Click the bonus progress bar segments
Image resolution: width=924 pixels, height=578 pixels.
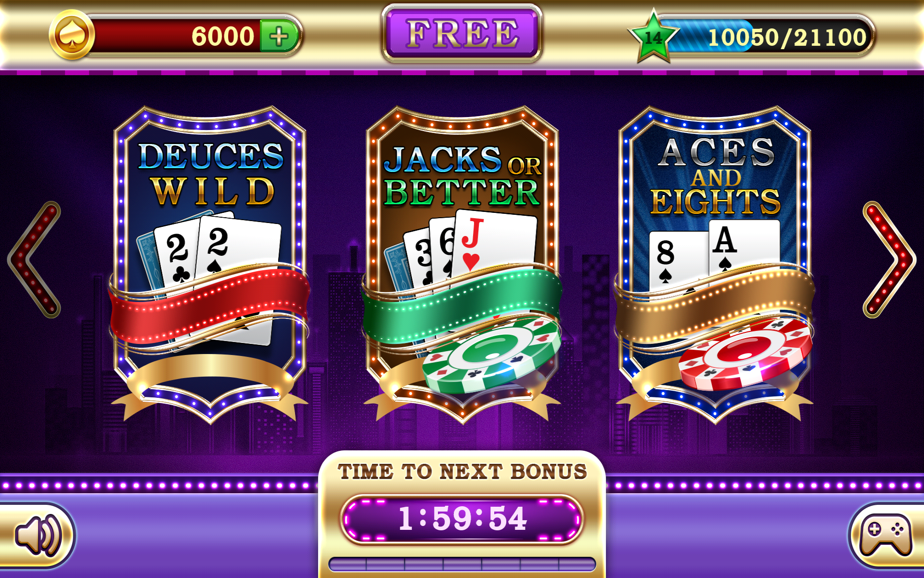[x=462, y=564]
